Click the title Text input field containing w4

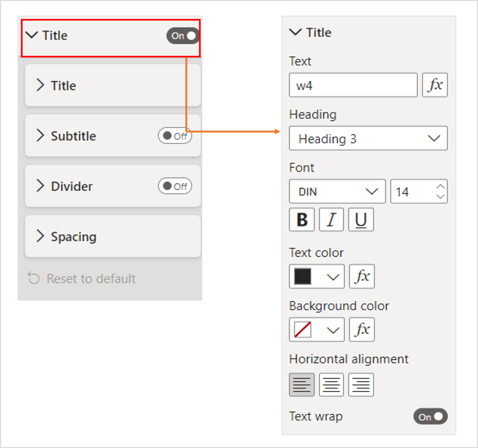coord(353,85)
